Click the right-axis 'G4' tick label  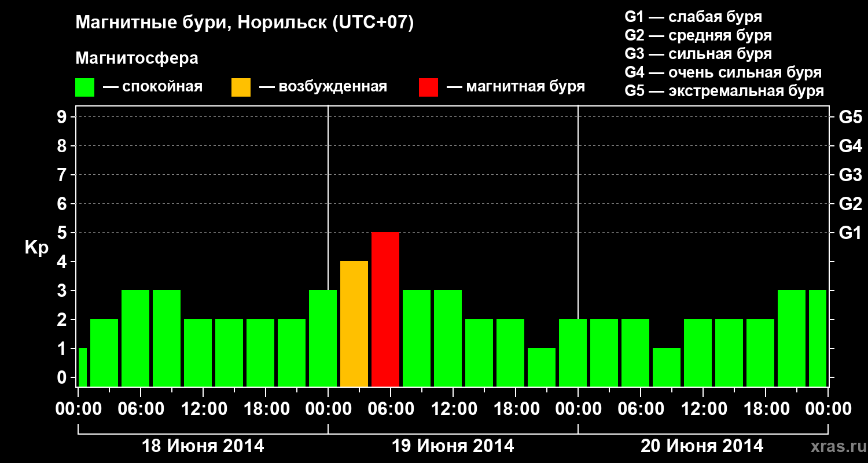tap(850, 146)
